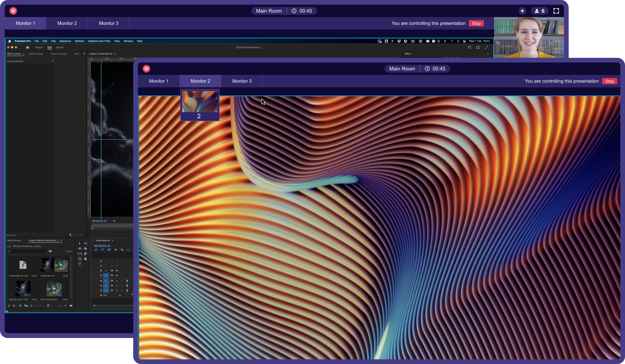Open the Underwater-4k timeline panel menu
The image size is (625, 364).
[x=112, y=241]
